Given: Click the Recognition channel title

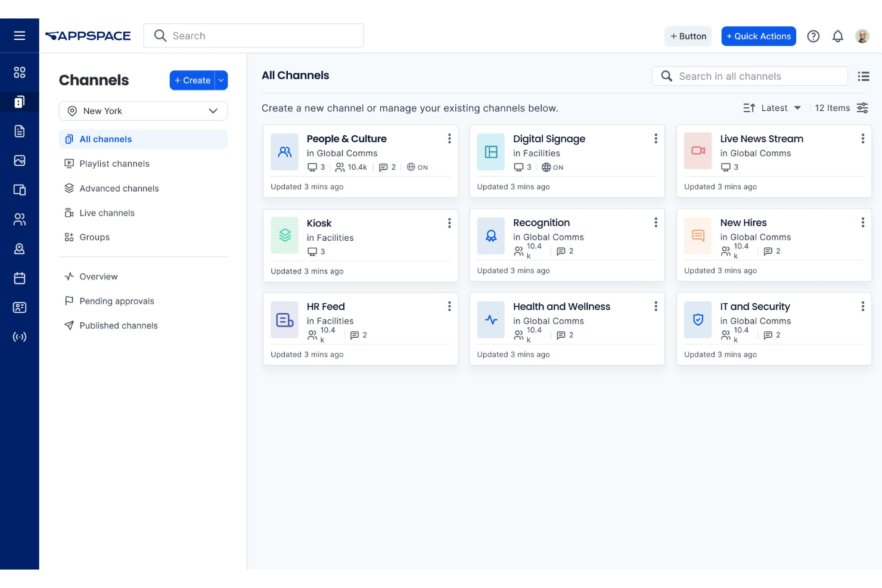Looking at the screenshot, I should coord(542,223).
